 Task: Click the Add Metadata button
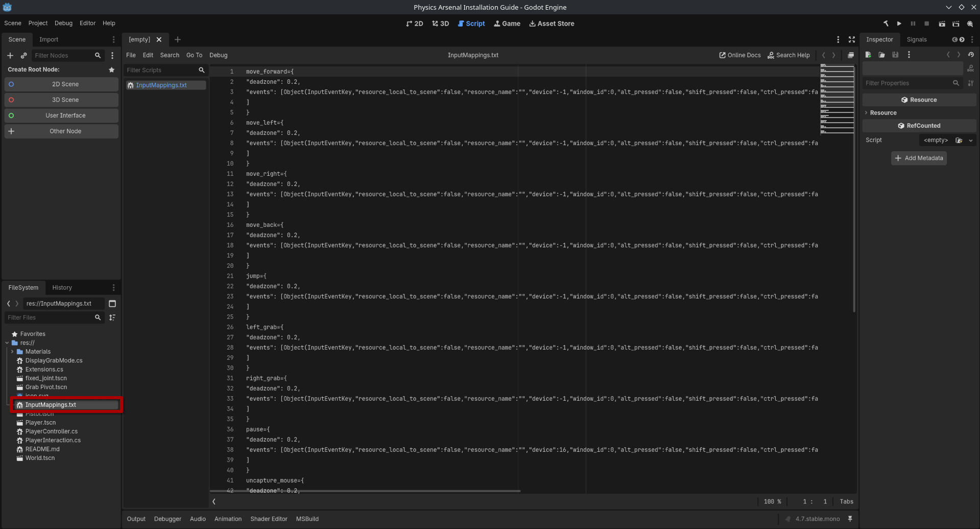click(919, 158)
